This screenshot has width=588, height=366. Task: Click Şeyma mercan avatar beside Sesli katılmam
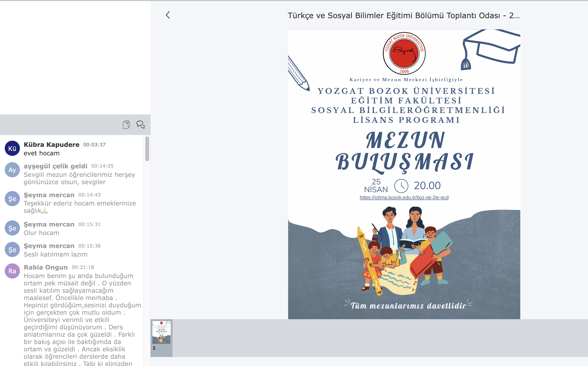[12, 250]
